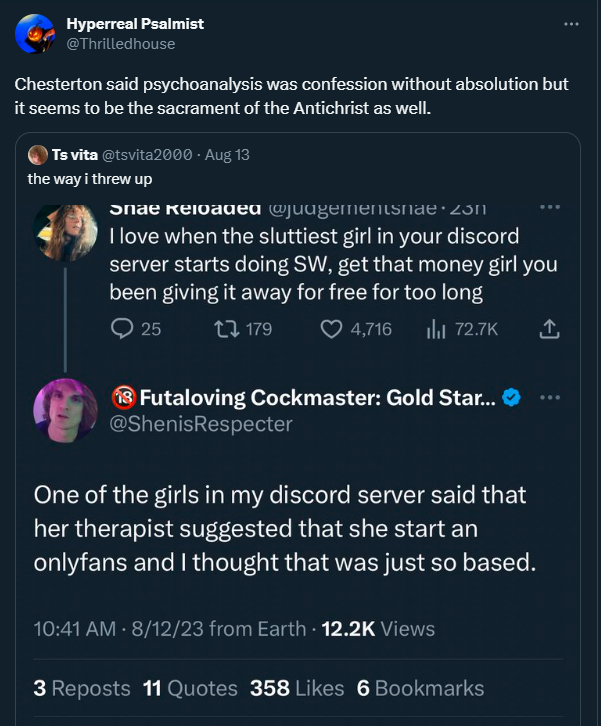
Task: Click the blue verified checkmark badge
Action: pos(512,398)
